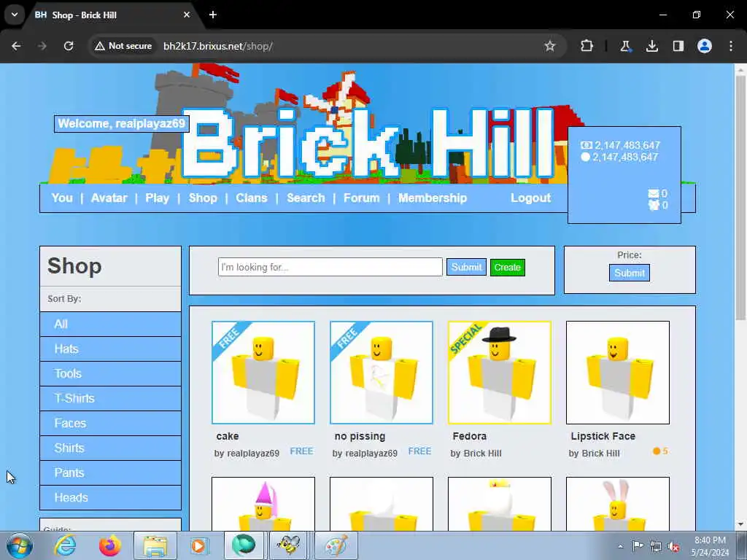Screen dimensions: 747x560
Task: Open friend requests icon in user box
Action: click(x=653, y=205)
